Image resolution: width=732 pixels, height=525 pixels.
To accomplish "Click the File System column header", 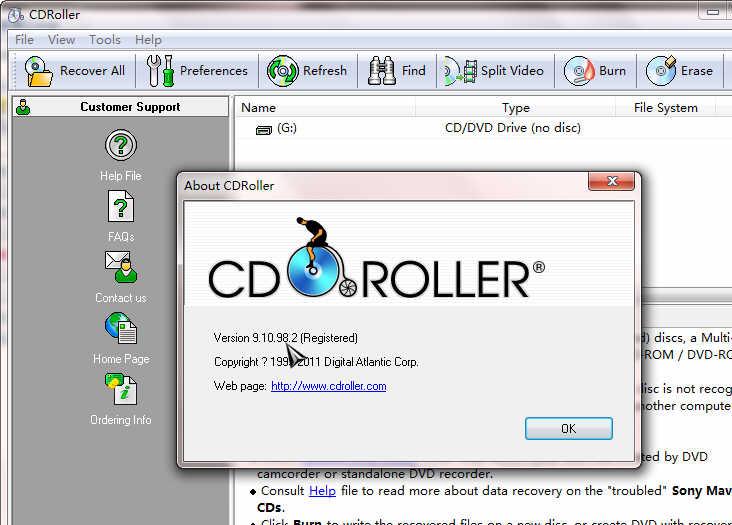I will coord(666,108).
